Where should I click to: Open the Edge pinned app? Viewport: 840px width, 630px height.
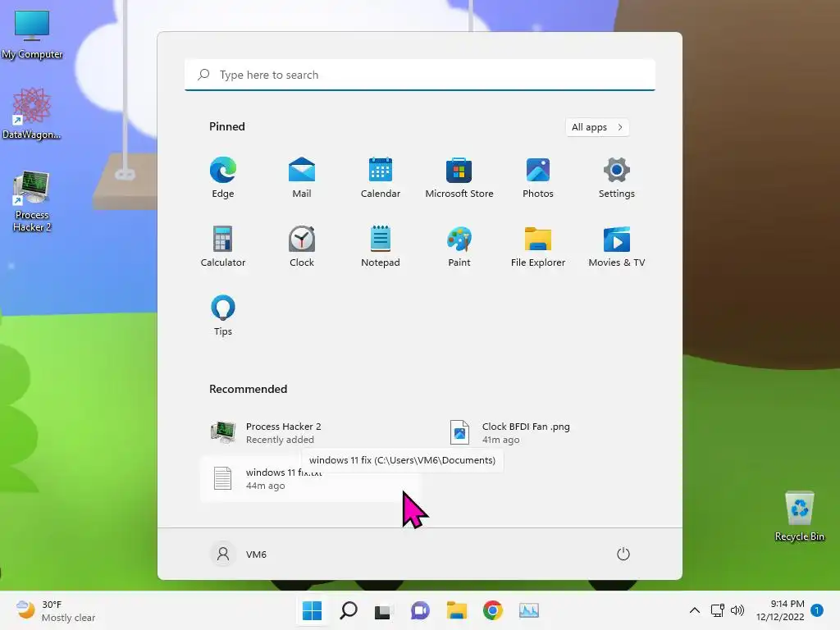coord(223,177)
